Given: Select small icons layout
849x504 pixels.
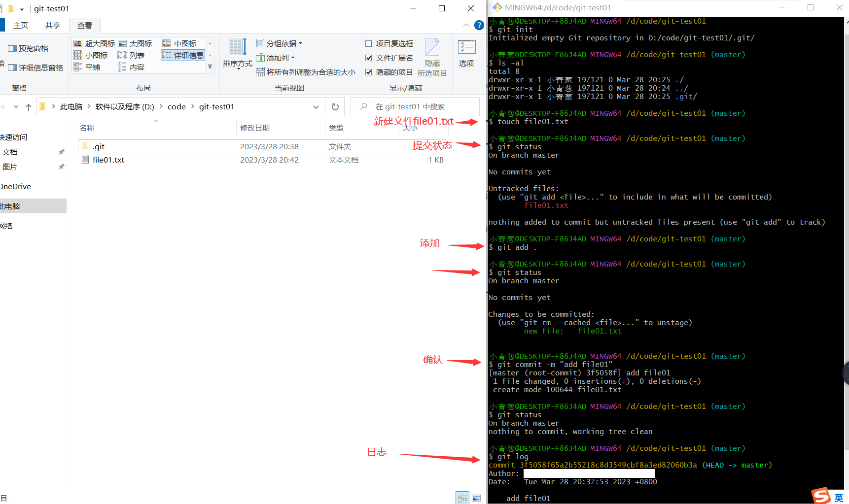Looking at the screenshot, I should tap(91, 55).
